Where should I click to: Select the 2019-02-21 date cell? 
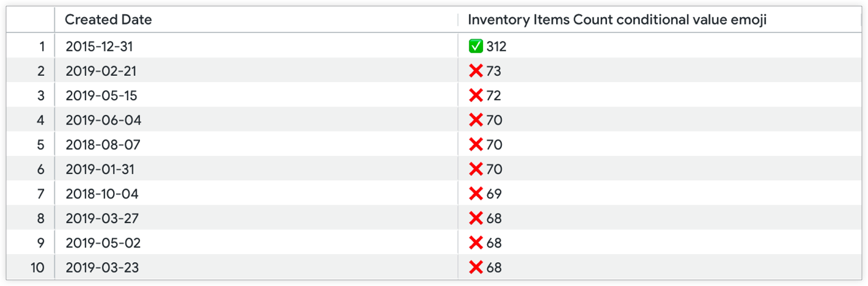[x=101, y=71]
